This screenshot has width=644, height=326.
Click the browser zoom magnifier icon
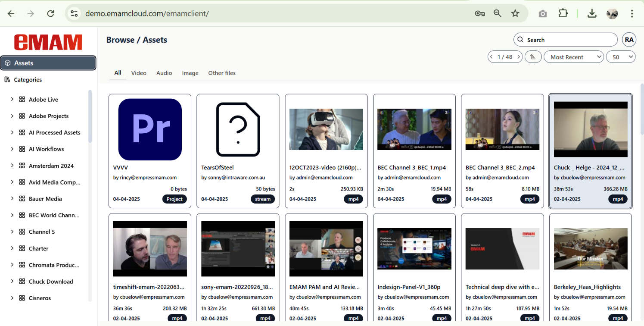[498, 13]
